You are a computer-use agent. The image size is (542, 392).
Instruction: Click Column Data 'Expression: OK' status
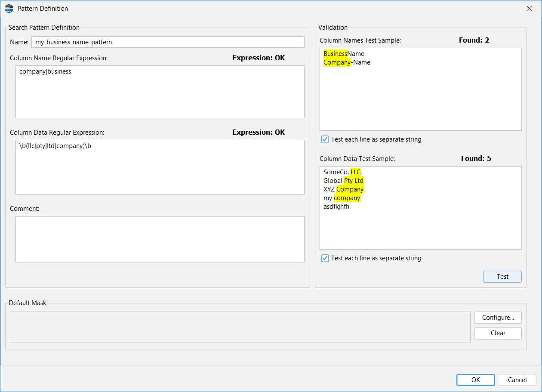click(x=259, y=132)
